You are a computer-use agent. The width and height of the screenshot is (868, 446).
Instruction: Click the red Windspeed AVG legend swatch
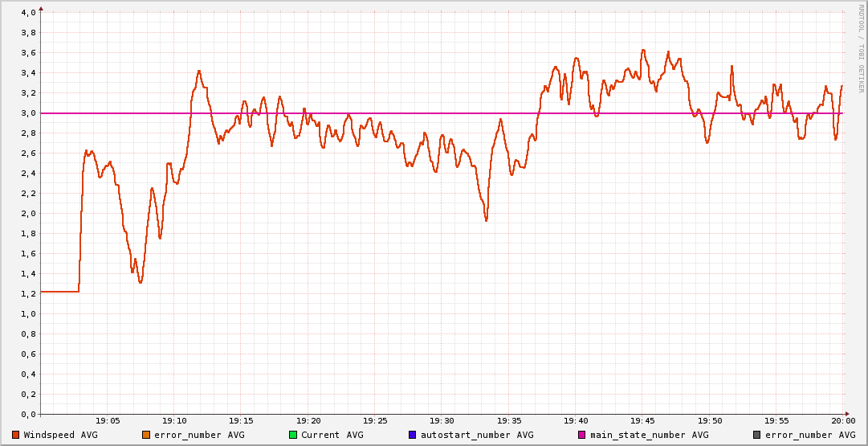[x=16, y=435]
